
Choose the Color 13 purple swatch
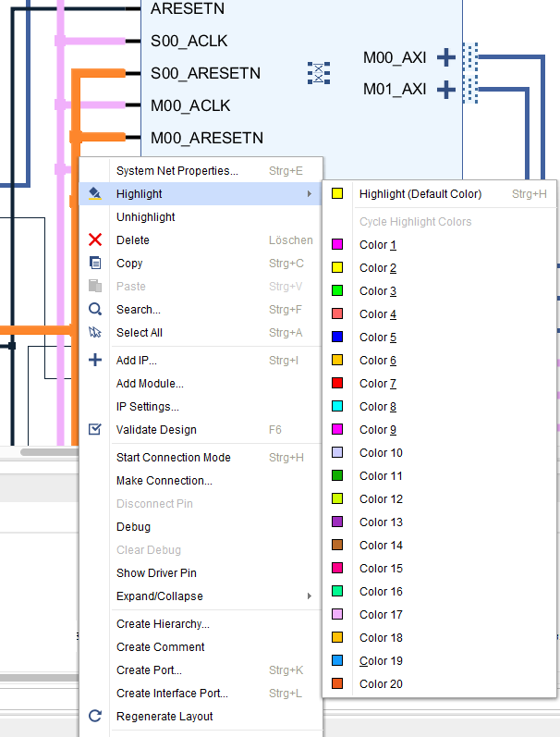point(337,522)
